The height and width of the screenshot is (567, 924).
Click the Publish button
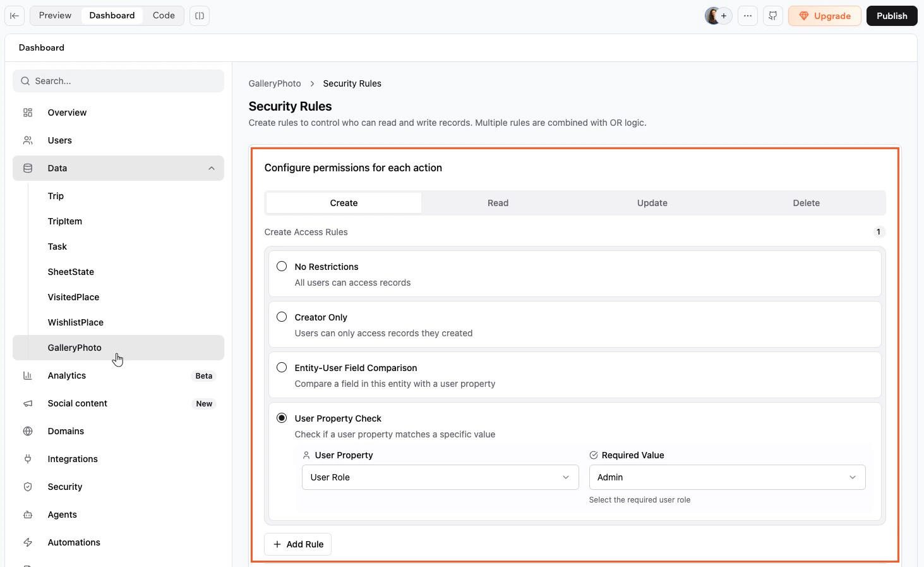click(892, 16)
